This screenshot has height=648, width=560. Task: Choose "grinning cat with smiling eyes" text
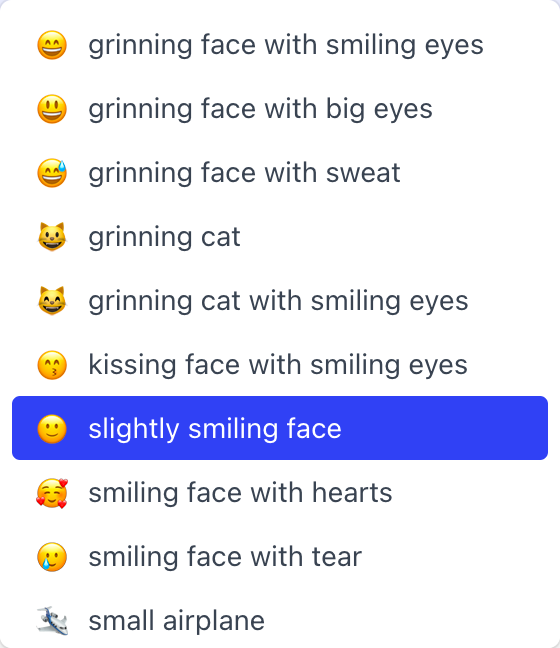pyautogui.click(x=279, y=301)
